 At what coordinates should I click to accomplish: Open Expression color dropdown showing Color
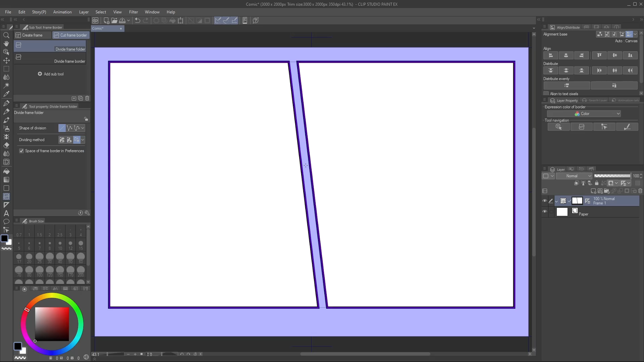pyautogui.click(x=584, y=114)
